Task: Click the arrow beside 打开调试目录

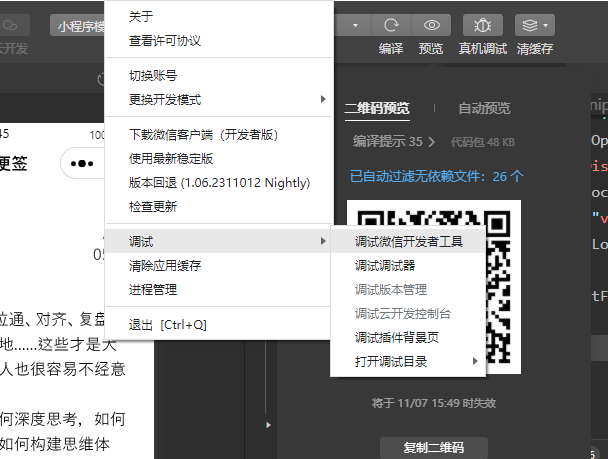Action: point(475,362)
